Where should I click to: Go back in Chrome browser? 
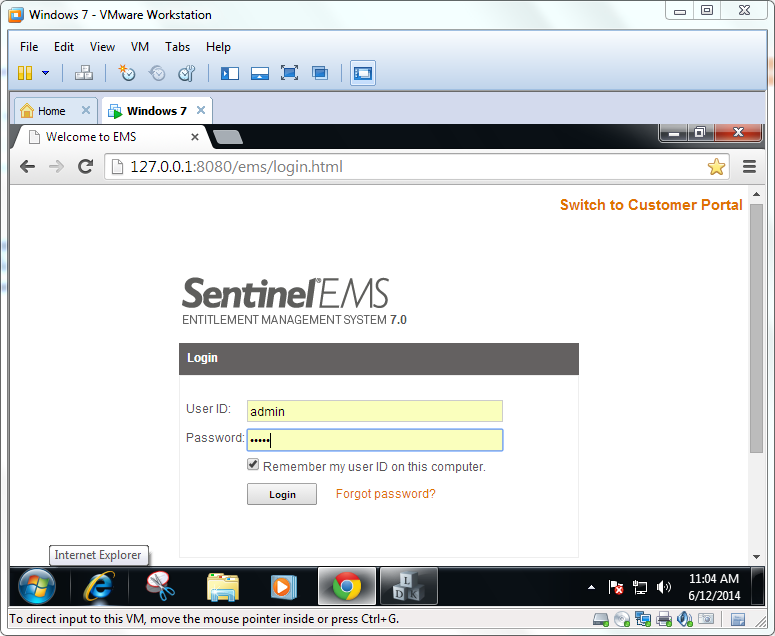pos(28,167)
